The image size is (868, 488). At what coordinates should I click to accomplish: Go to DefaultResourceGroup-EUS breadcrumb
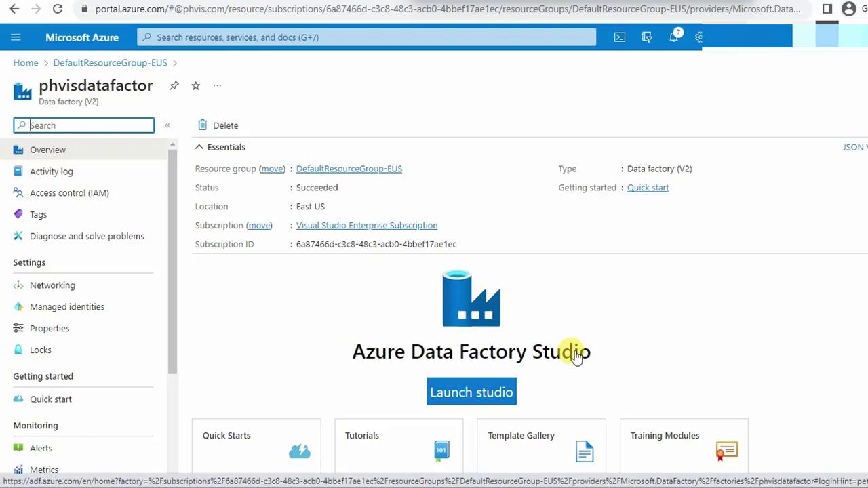pos(110,63)
